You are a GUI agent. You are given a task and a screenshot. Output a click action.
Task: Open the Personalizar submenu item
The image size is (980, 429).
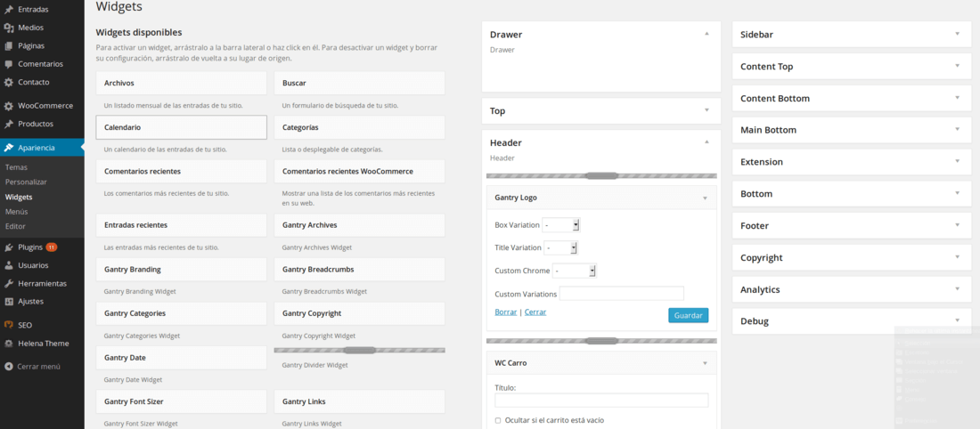[x=26, y=182]
